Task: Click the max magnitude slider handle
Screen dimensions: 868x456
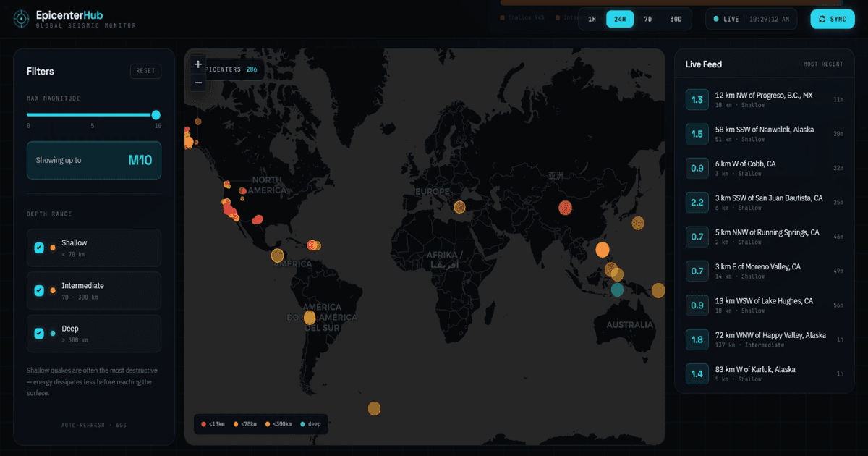Action: 156,114
